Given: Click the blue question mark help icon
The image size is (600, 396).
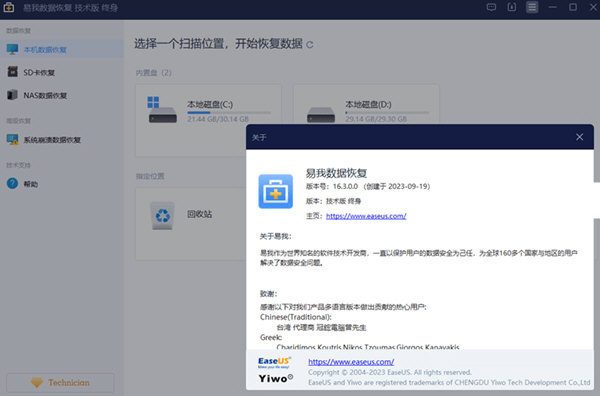Looking at the screenshot, I should point(12,183).
